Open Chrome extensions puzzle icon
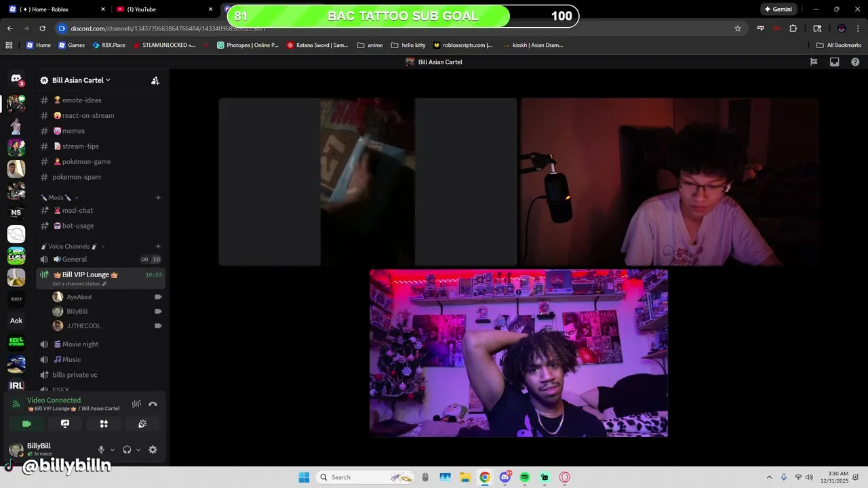 793,28
